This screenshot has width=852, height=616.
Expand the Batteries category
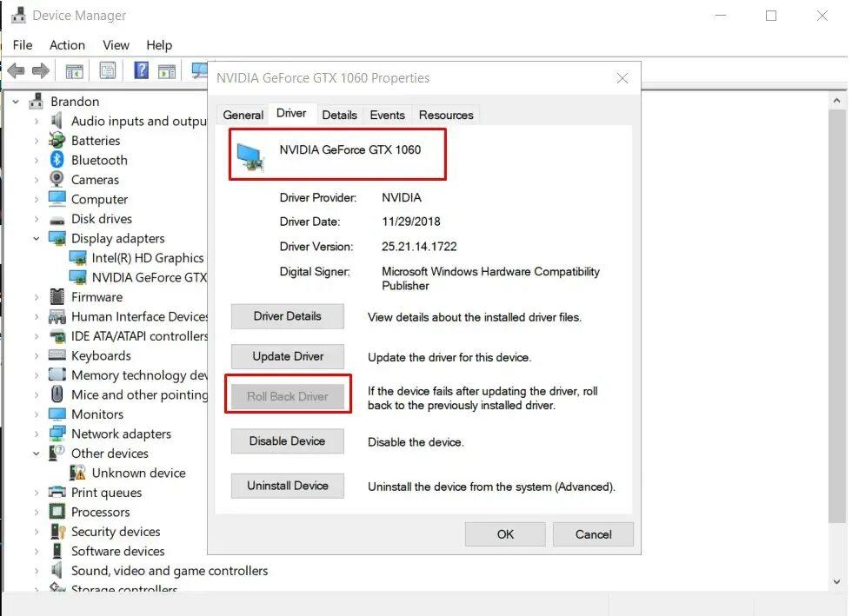tap(37, 141)
